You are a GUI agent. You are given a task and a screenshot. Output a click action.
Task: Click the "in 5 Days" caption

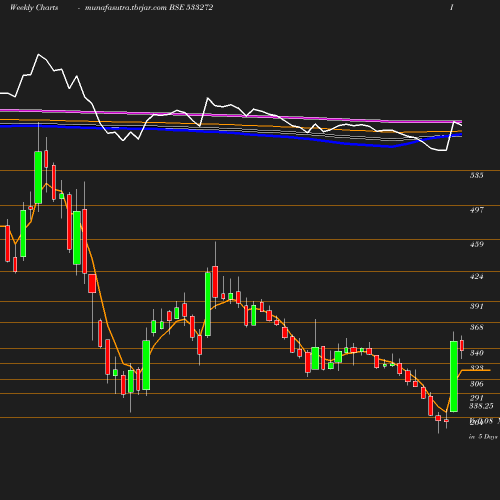coord(483,437)
